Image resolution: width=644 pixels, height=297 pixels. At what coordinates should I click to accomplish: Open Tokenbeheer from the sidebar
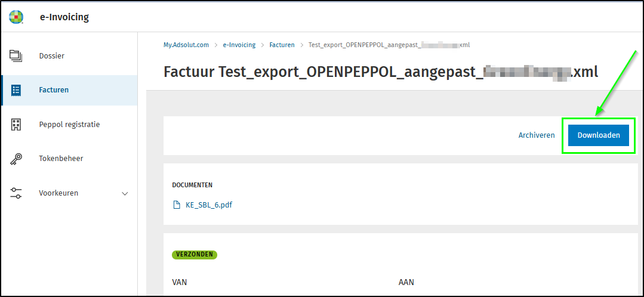(61, 159)
